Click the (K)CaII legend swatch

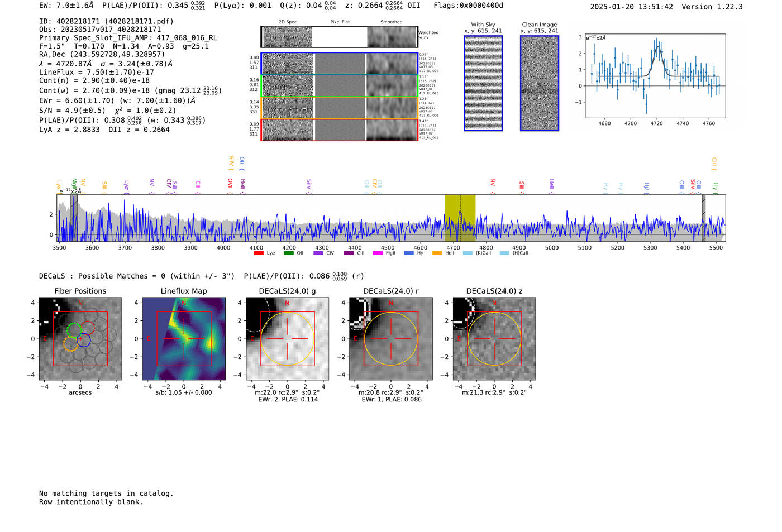(468, 253)
